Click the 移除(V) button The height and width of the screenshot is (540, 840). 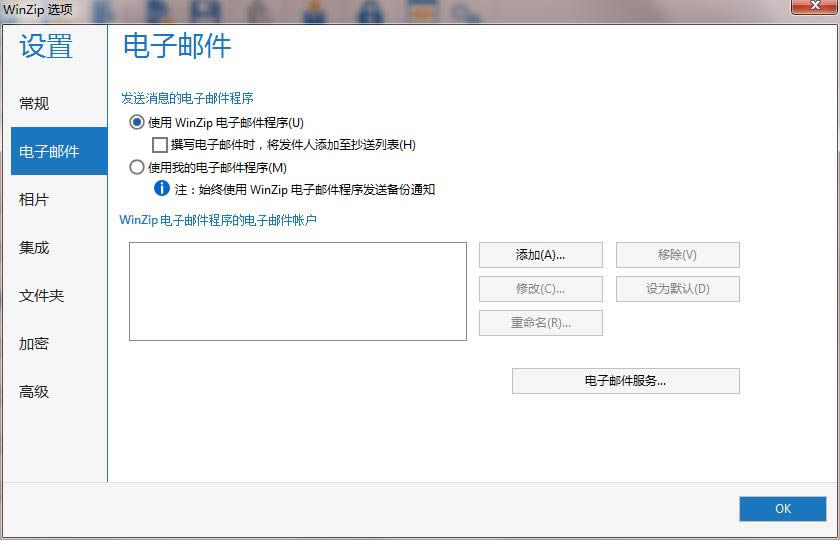point(678,255)
